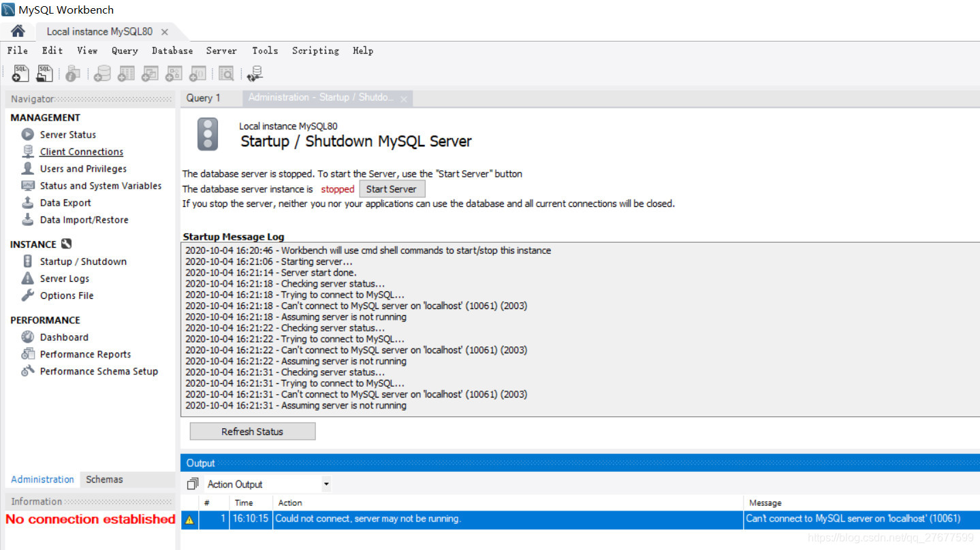Open the Edit menu
This screenshot has width=980, height=550.
[x=52, y=50]
